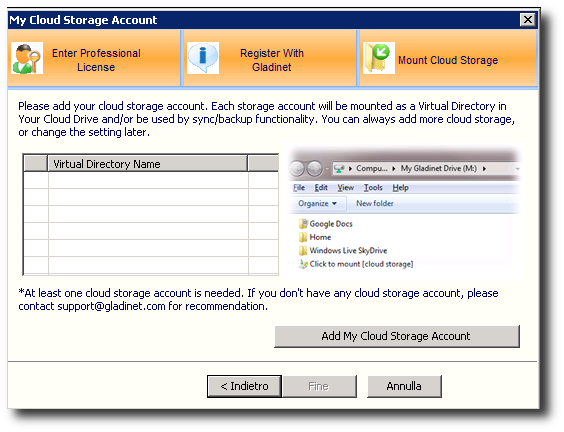The width and height of the screenshot is (564, 432).
Task: Click the Register With Gladinet info icon
Action: tap(203, 58)
